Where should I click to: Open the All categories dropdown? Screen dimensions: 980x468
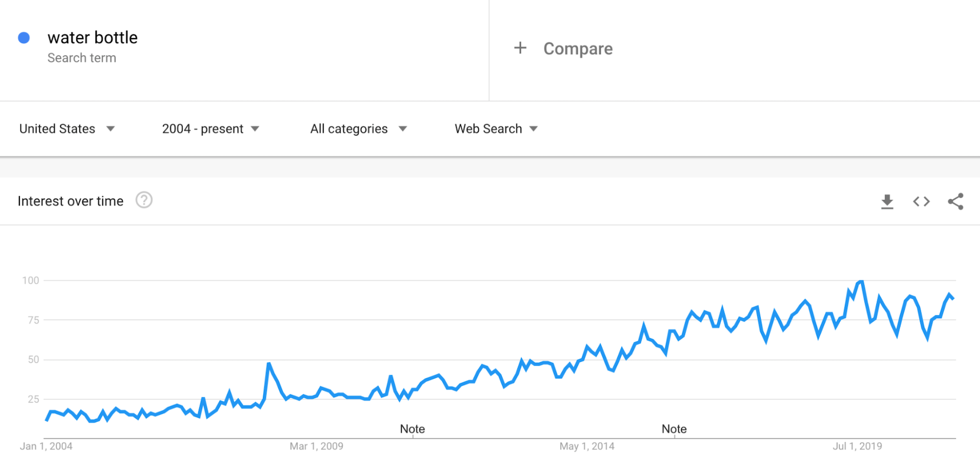358,129
